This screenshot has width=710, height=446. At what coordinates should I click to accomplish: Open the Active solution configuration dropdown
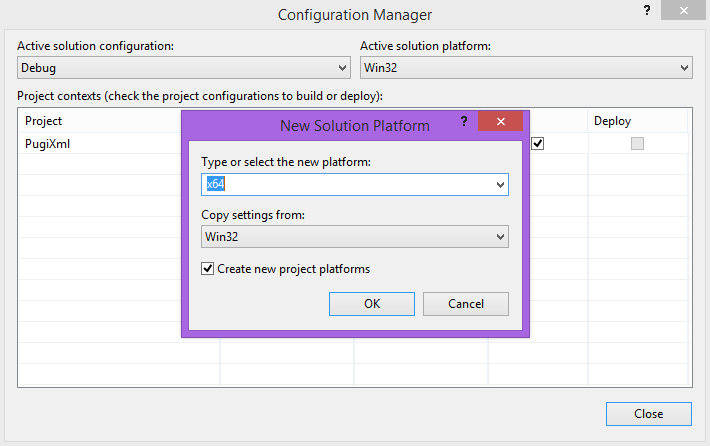click(x=184, y=68)
